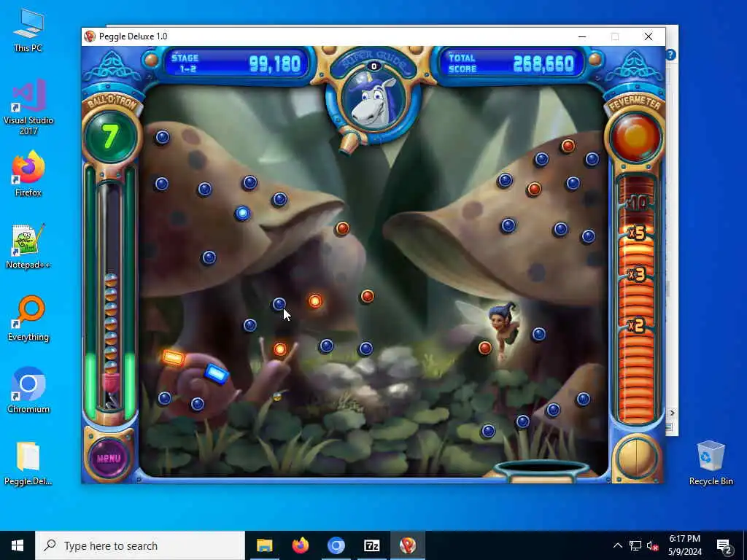747x560 pixels.
Task: Open the Peggle.Del... folder on desktop
Action: pyautogui.click(x=28, y=463)
